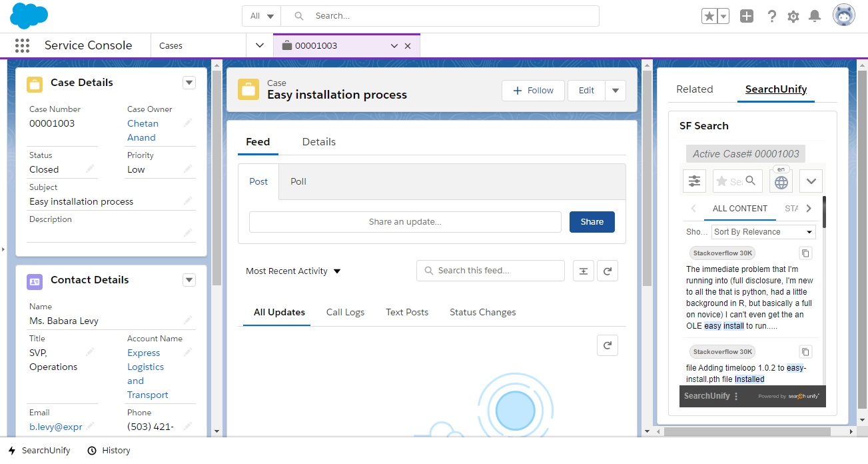Open the History utility bar item
The image size is (868, 464).
[x=109, y=451]
